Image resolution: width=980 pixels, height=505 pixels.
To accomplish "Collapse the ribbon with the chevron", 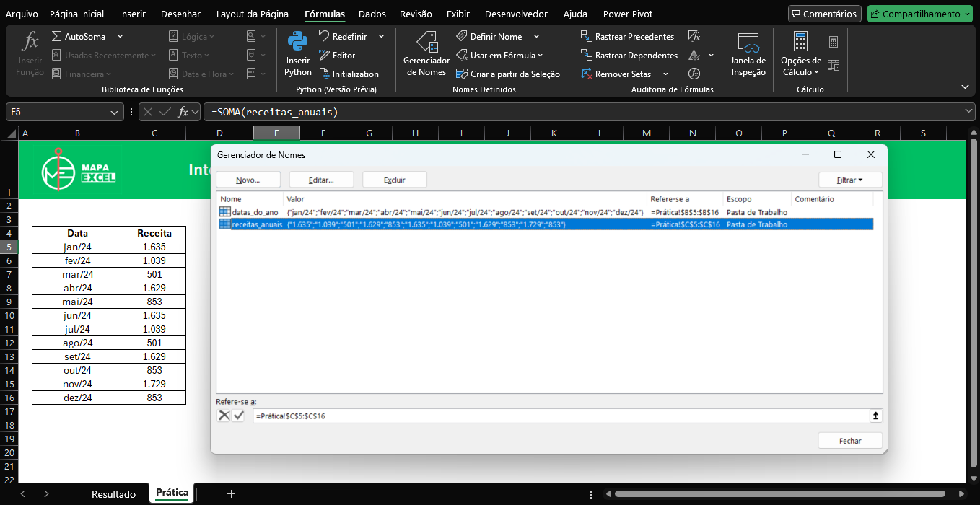I will click(x=966, y=87).
